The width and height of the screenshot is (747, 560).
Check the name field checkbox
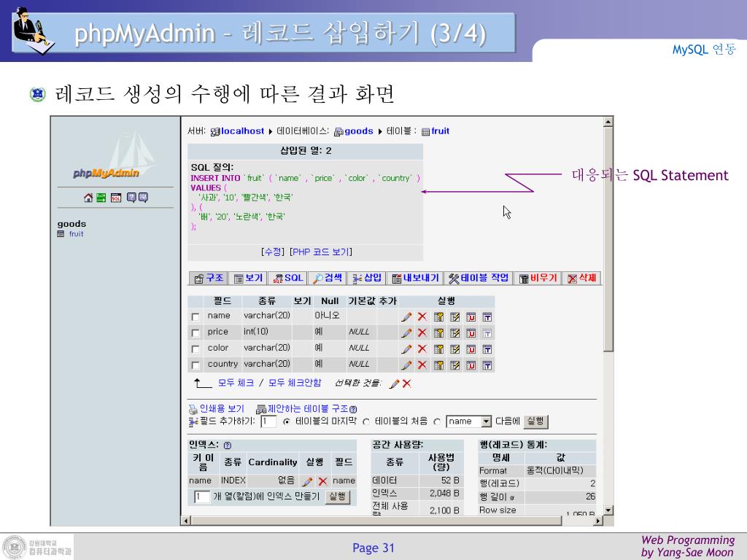click(x=195, y=316)
